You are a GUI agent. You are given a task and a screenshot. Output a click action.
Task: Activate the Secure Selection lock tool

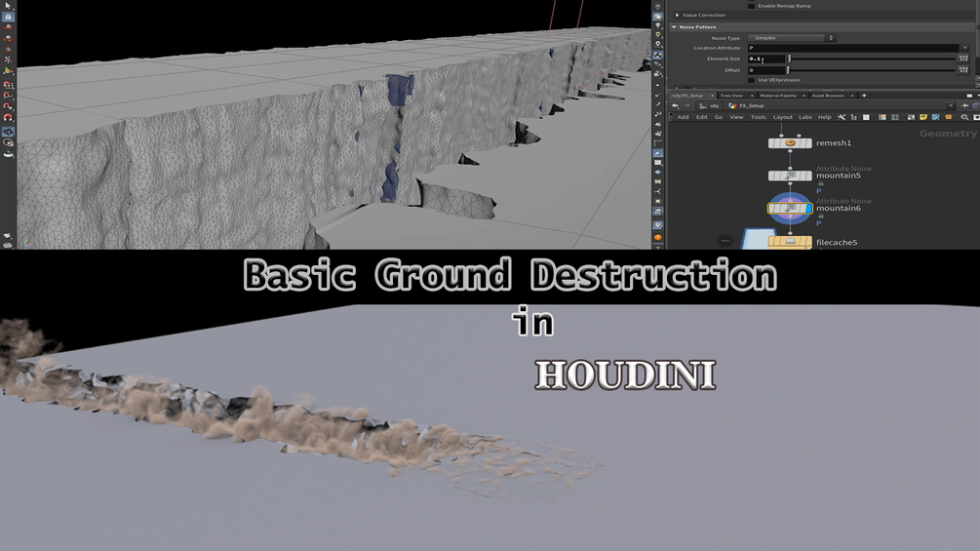(x=8, y=17)
